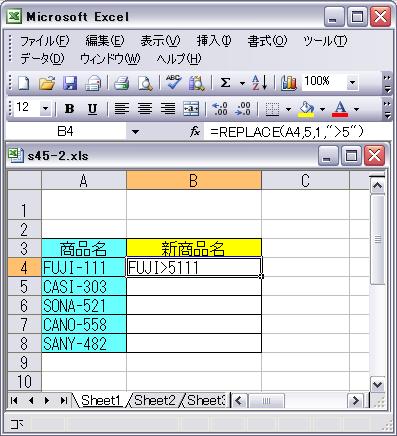Toggle Underline formatting
This screenshot has height=436, width=397.
[92, 109]
